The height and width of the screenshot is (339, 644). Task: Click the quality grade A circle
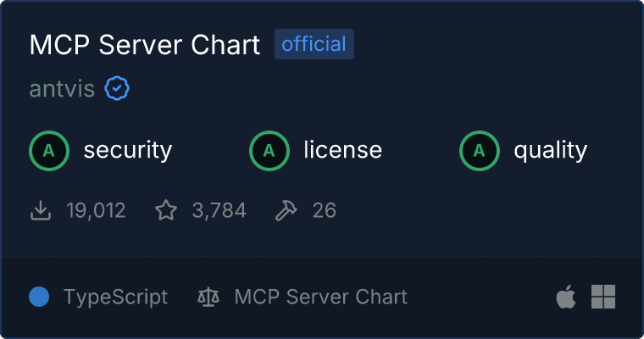coord(480,151)
